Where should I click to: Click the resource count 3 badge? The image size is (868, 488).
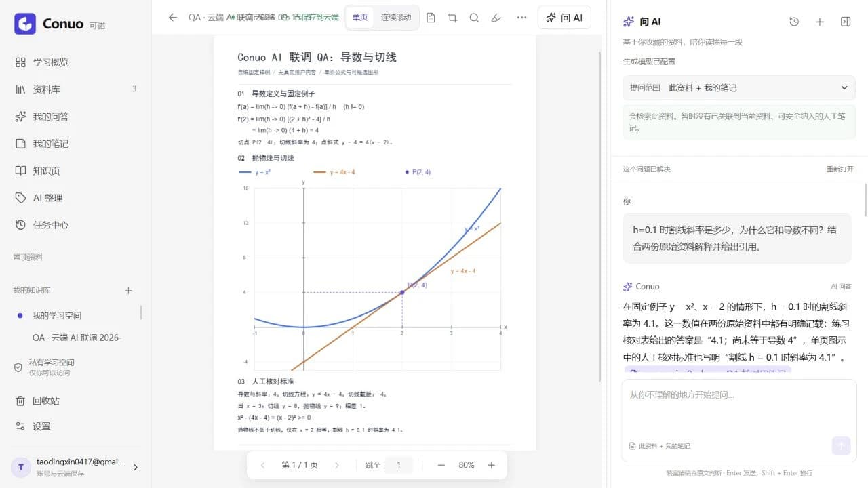click(x=134, y=89)
